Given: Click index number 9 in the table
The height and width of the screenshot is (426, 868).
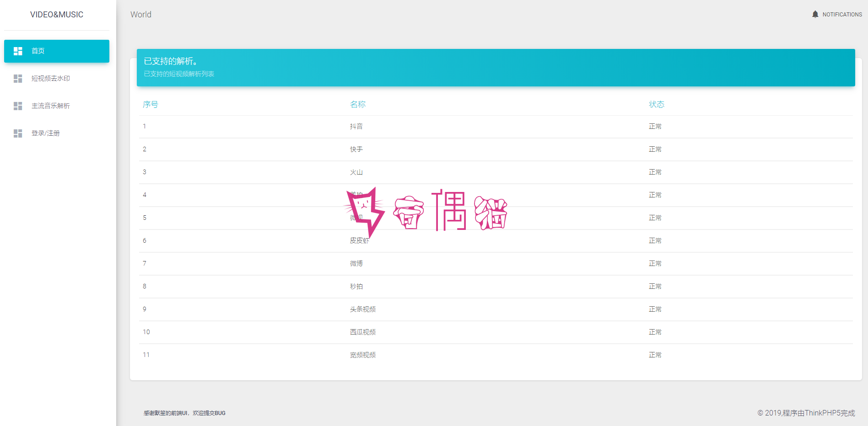Looking at the screenshot, I should click(x=145, y=309).
